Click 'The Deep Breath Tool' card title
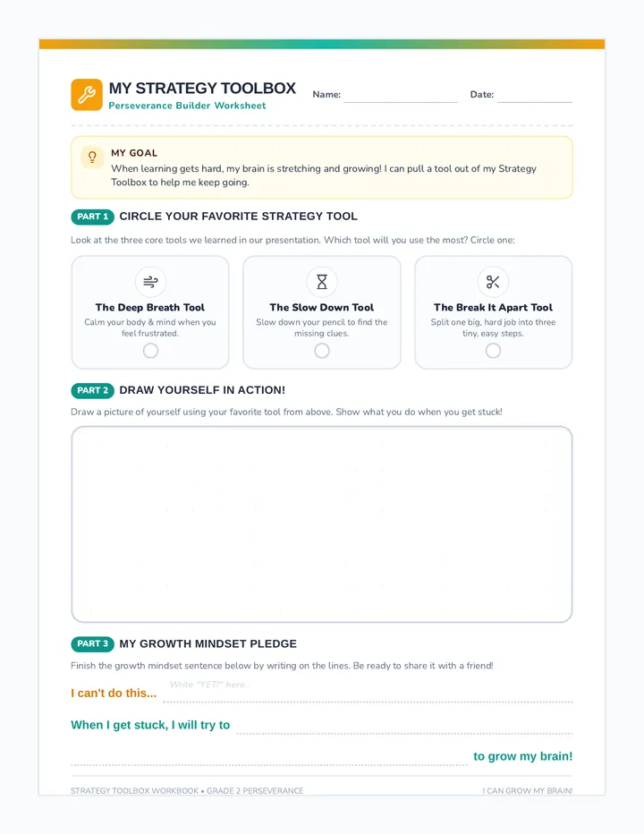Screen dimensions: 644x834 click(x=150, y=308)
